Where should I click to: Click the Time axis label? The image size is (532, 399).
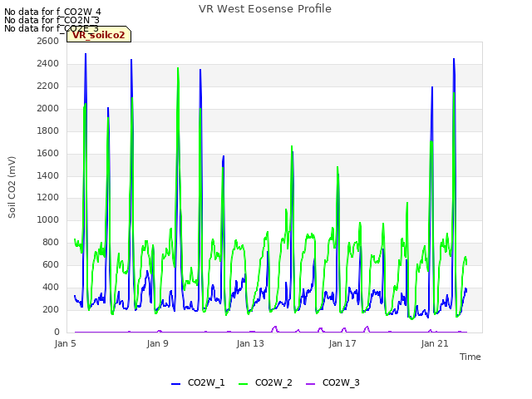[x=470, y=357]
